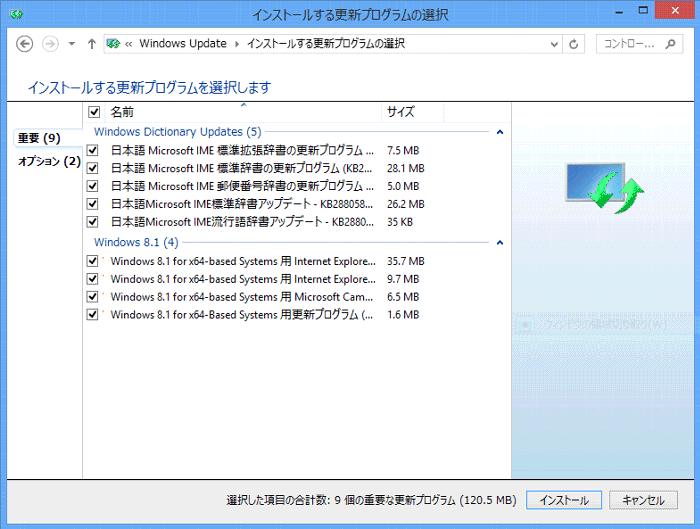This screenshot has height=529, width=700.
Task: Select the オプション (2) tab
Action: [49, 161]
